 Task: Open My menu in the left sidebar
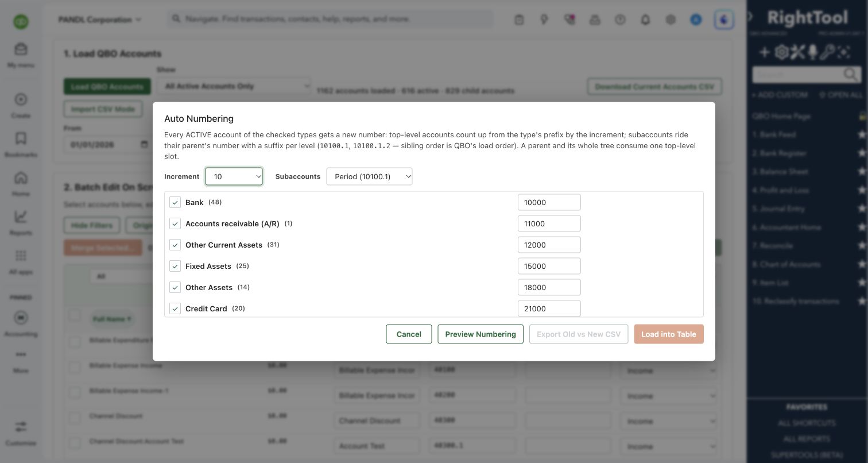click(x=21, y=55)
